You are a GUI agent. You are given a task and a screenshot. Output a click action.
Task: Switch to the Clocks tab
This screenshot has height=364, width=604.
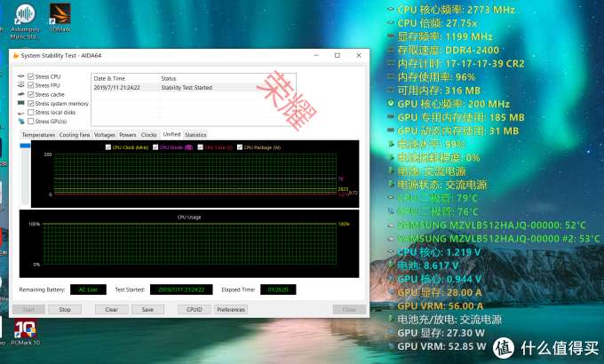point(148,135)
